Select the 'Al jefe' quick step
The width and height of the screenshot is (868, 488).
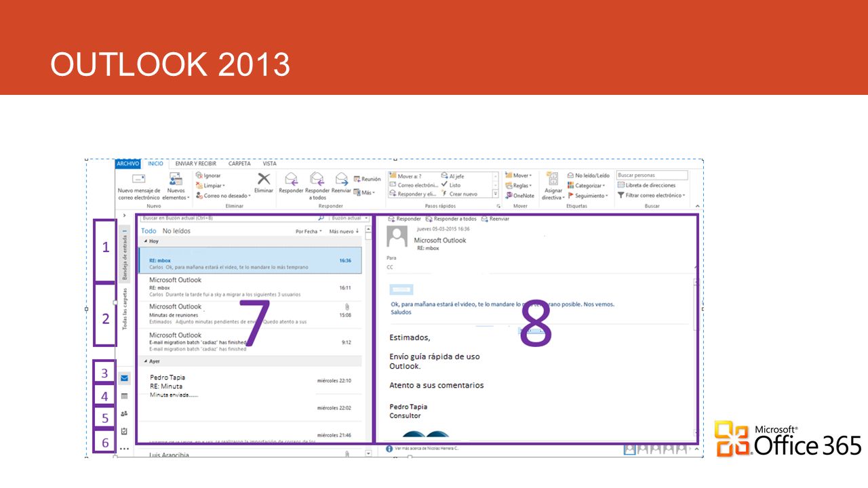tap(452, 176)
